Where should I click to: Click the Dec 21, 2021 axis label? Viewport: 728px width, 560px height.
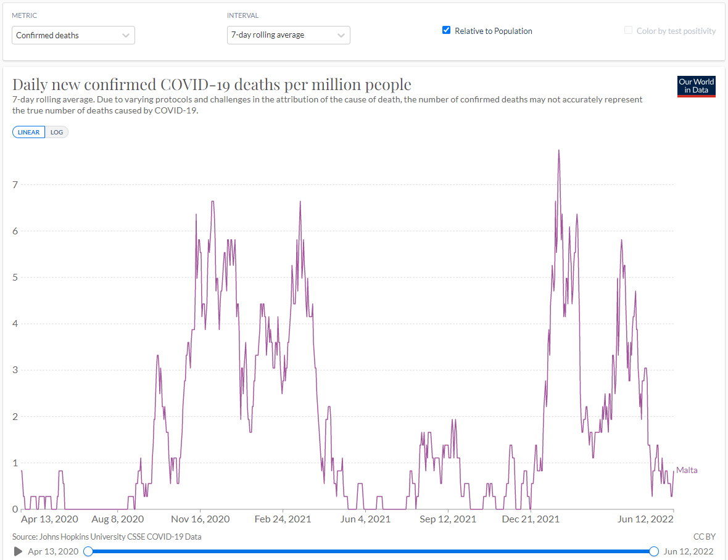[531, 519]
